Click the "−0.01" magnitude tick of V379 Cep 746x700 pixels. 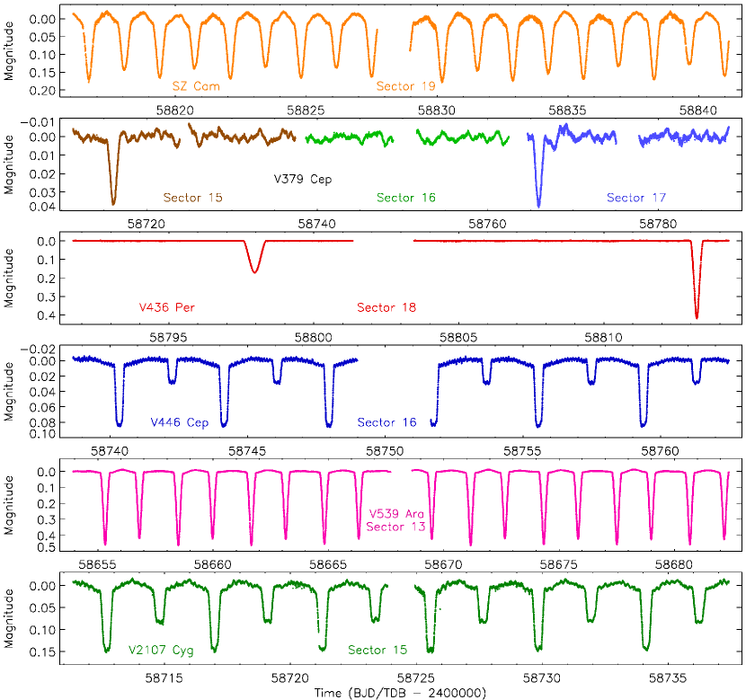click(x=39, y=122)
